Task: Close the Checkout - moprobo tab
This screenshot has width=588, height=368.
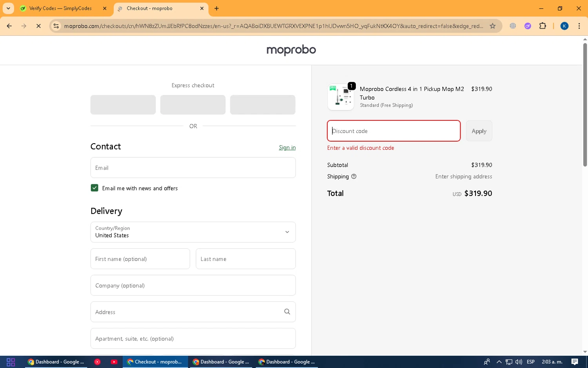Action: pyautogui.click(x=202, y=8)
